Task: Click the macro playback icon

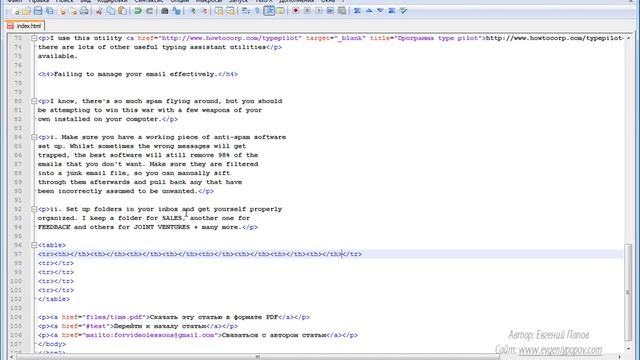Action: [x=319, y=11]
